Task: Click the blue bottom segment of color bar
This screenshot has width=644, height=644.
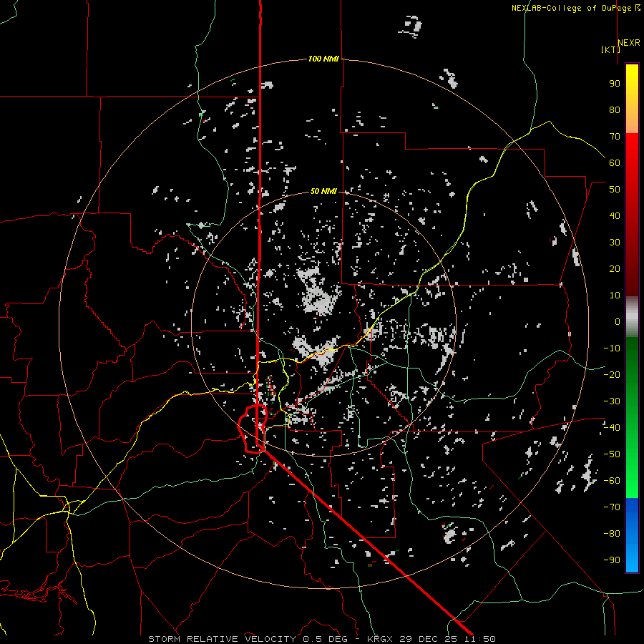Action: coord(632,535)
